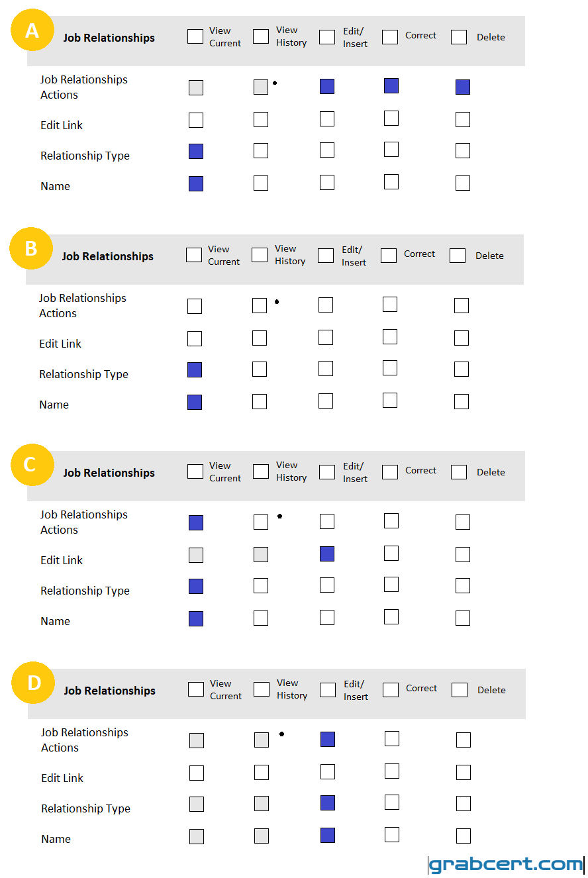Screen dimensions: 588x878
Task: Toggle option B Name View Current checkbox
Action: [195, 403]
